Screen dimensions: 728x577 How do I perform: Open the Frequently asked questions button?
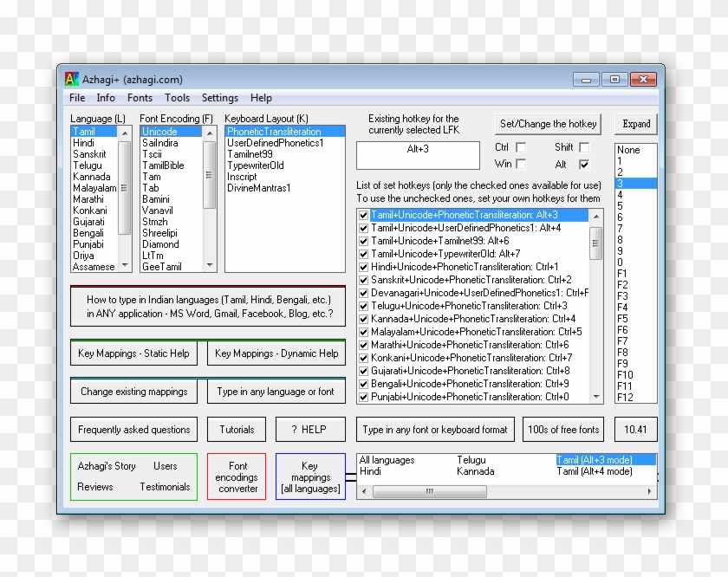[133, 430]
